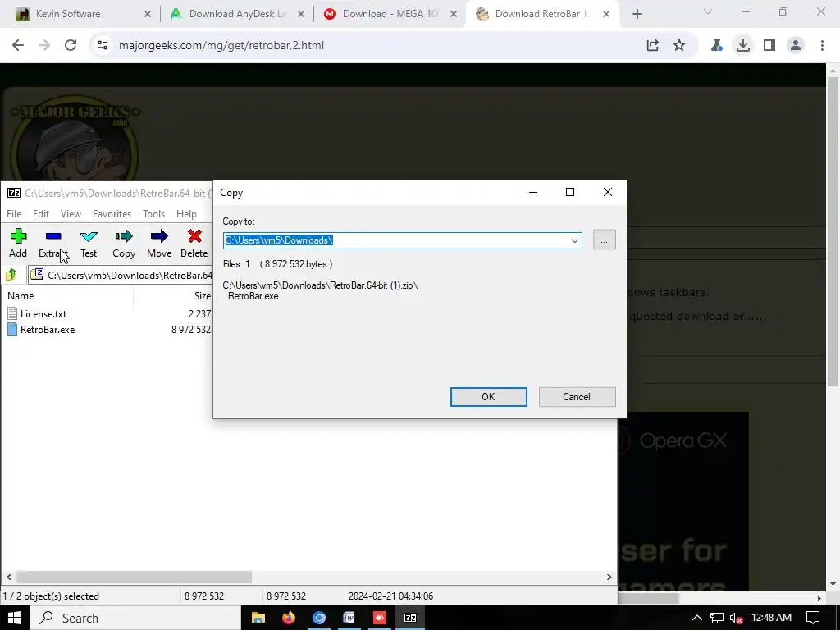
Task: Click the taskbar Search box
Action: pyautogui.click(x=135, y=618)
